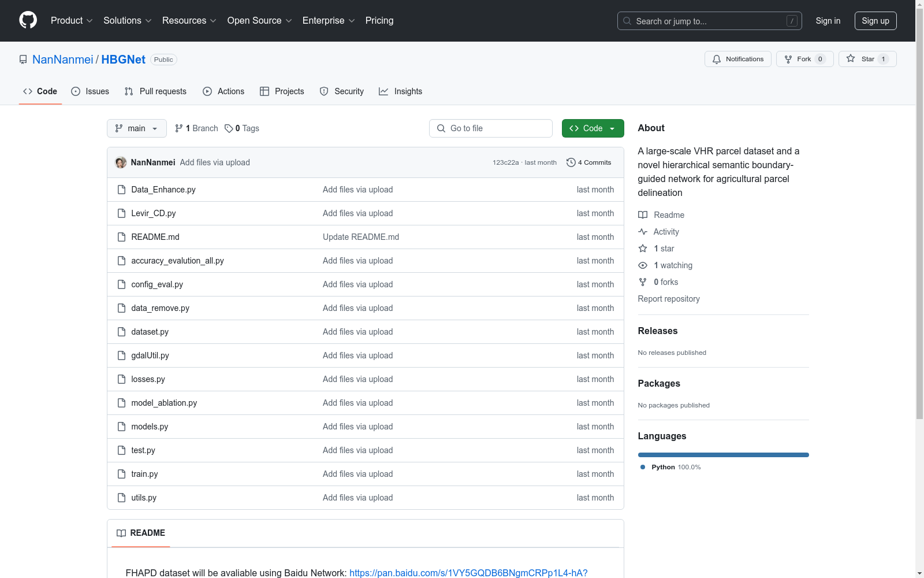Switch to the Security tab
This screenshot has height=578, width=924.
tap(342, 91)
